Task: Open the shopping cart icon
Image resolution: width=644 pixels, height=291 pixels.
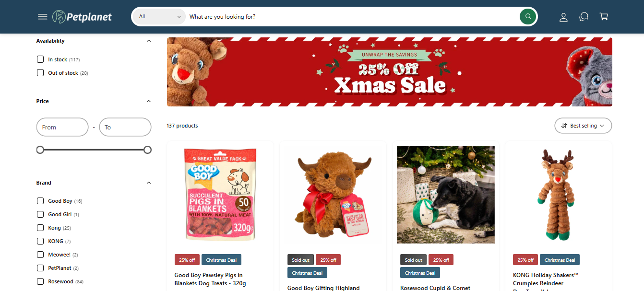Action: coord(604,17)
